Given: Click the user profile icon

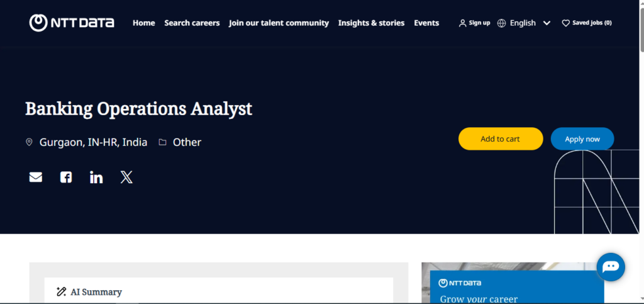Looking at the screenshot, I should click(x=462, y=23).
